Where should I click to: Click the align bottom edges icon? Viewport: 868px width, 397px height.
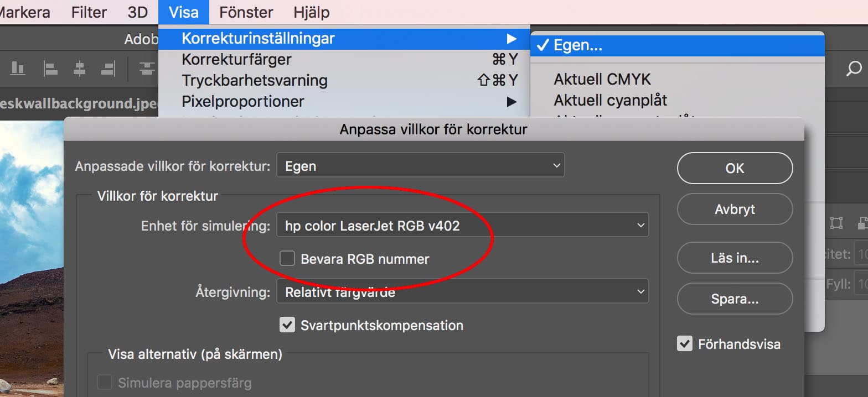pos(18,69)
